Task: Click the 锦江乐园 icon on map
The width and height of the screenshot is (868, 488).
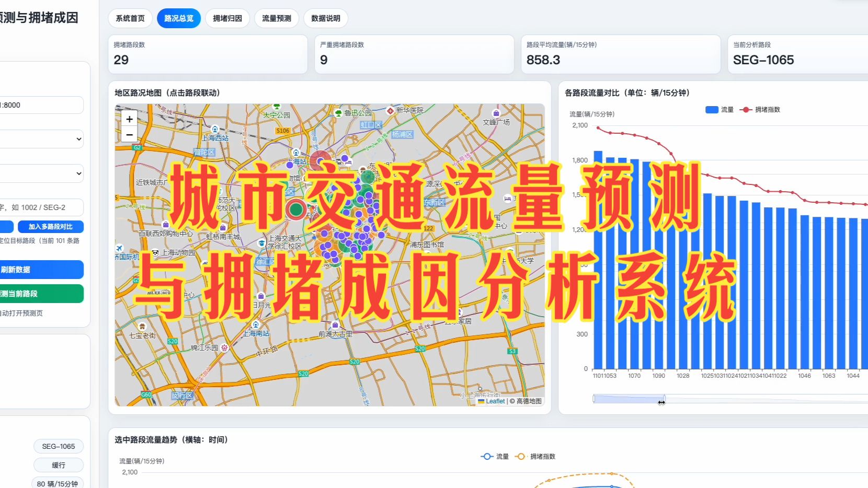Action: coord(224,347)
